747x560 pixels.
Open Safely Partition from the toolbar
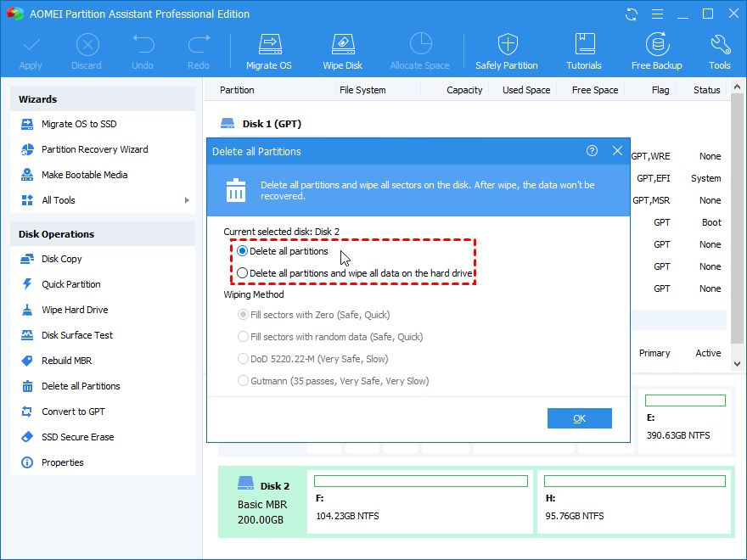pyautogui.click(x=507, y=52)
